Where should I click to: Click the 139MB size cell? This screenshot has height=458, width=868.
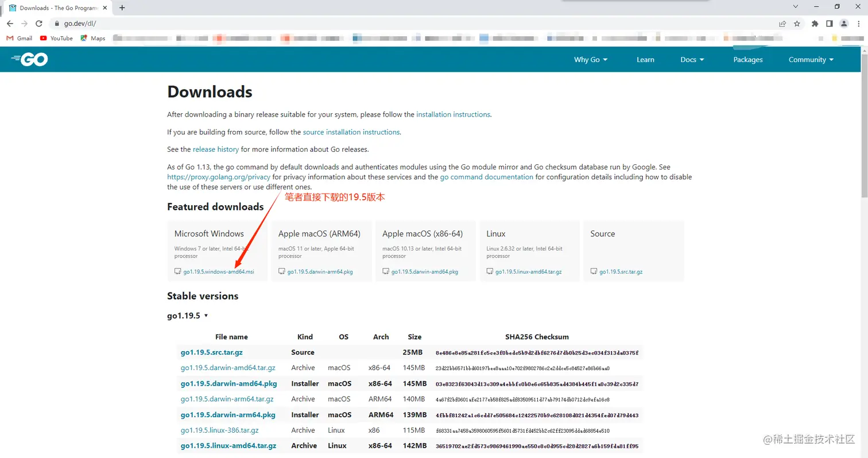(x=414, y=415)
